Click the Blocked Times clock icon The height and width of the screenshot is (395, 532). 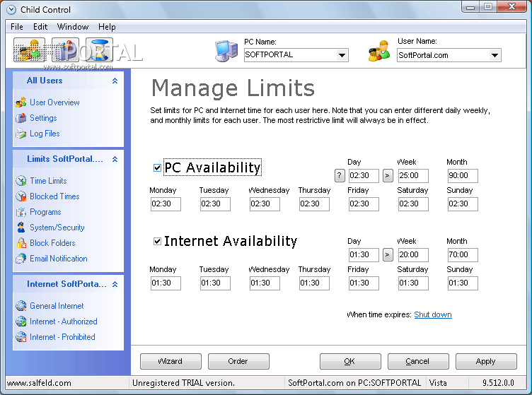pos(21,196)
